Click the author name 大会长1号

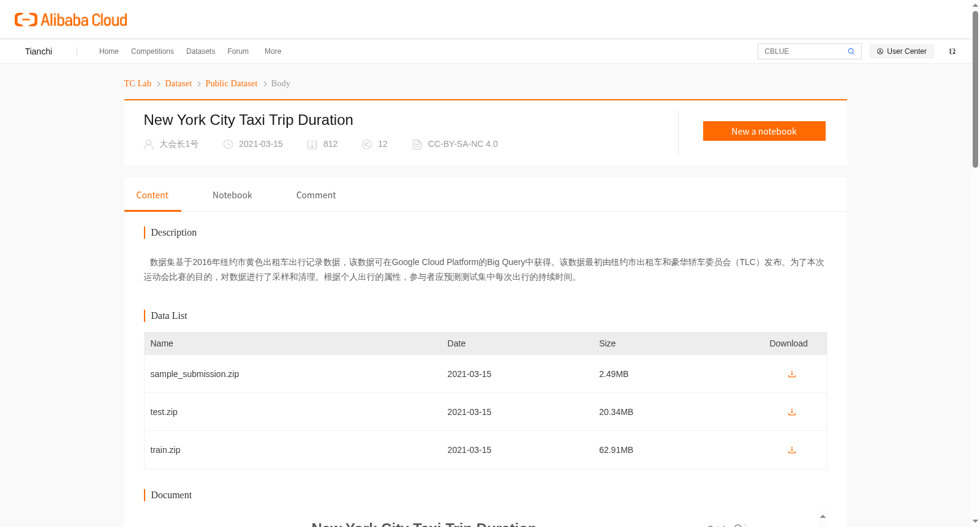point(179,144)
